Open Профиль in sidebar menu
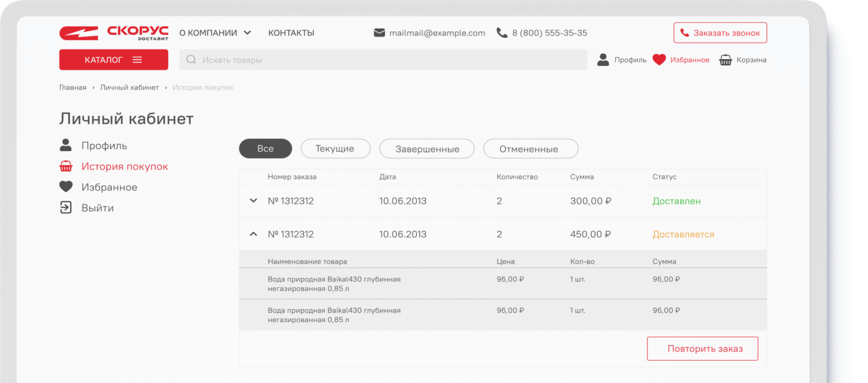The image size is (868, 383). pos(104,145)
